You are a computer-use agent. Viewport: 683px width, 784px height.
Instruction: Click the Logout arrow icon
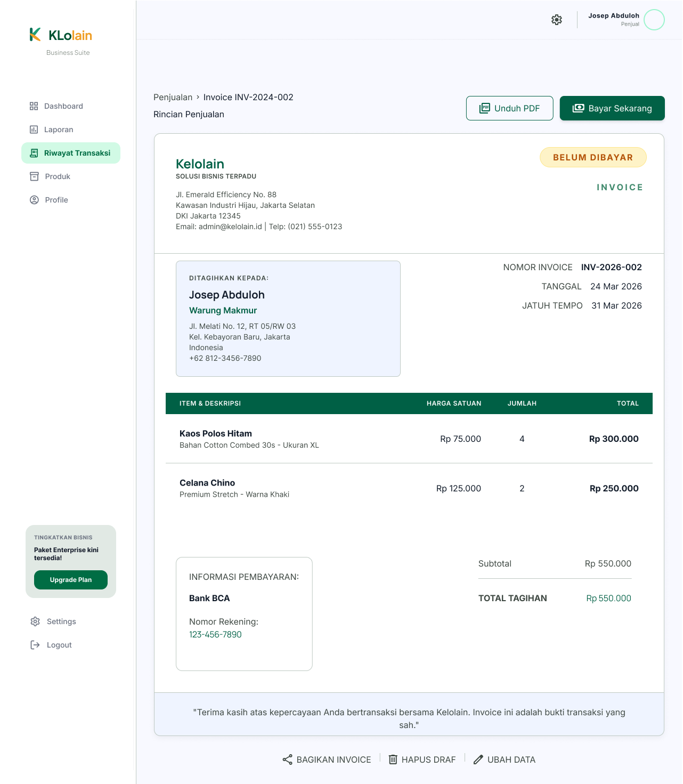click(x=35, y=645)
